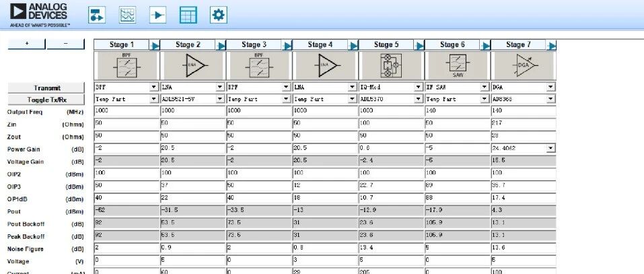
Task: Click the arrow icon next to Stage 2
Action: [221, 45]
